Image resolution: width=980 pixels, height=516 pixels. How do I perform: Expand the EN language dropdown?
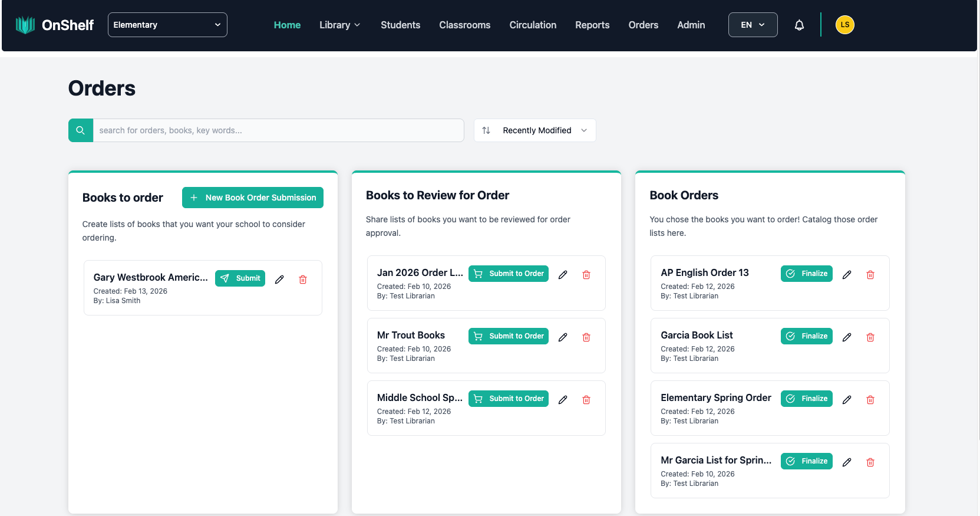click(753, 25)
